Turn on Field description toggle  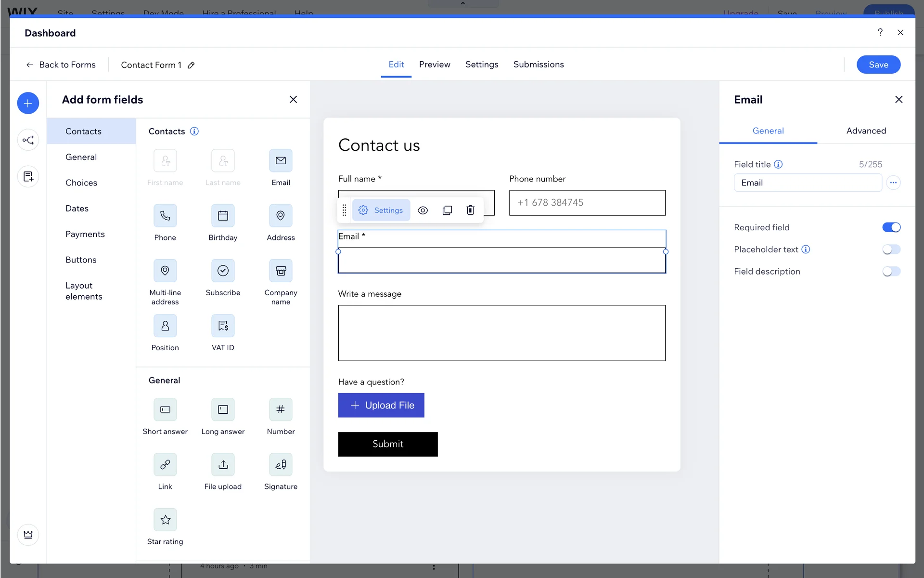891,272
